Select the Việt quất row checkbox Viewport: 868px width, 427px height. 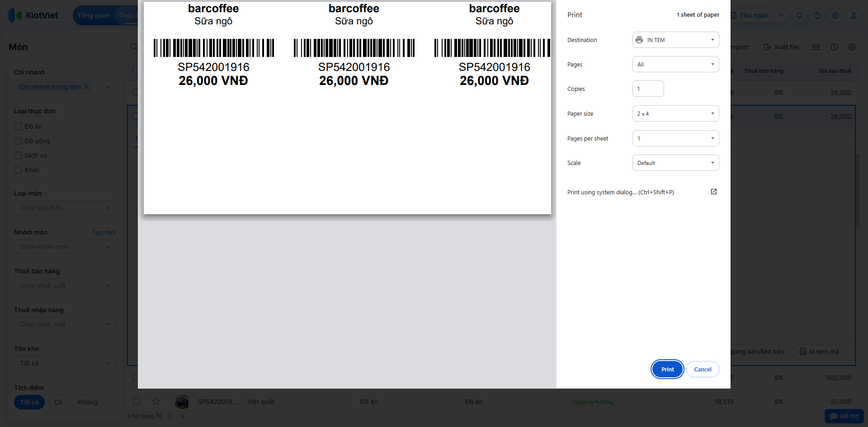[x=137, y=401]
